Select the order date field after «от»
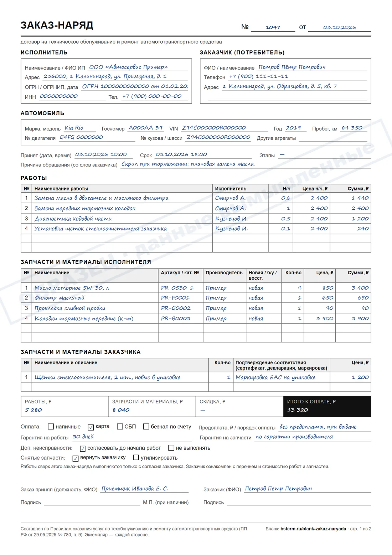This screenshot has height=555, width=392. pos(340,27)
